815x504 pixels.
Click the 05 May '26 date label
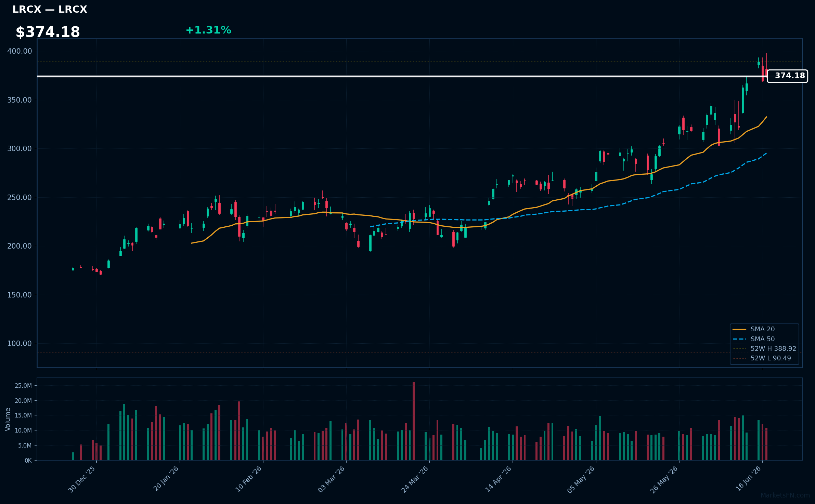(581, 479)
